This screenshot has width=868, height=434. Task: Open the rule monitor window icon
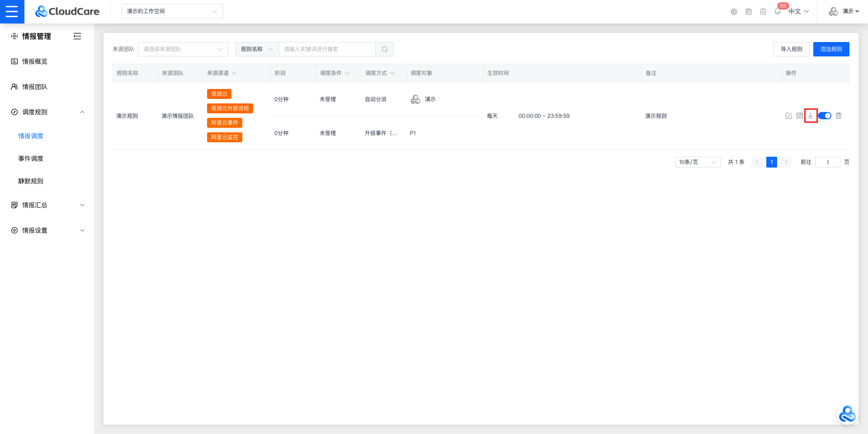pos(799,116)
